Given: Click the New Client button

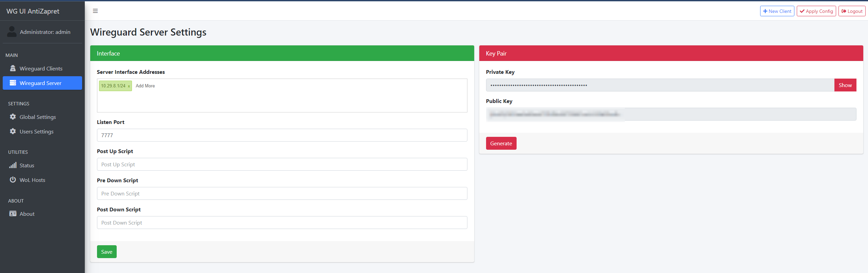Looking at the screenshot, I should tap(777, 11).
